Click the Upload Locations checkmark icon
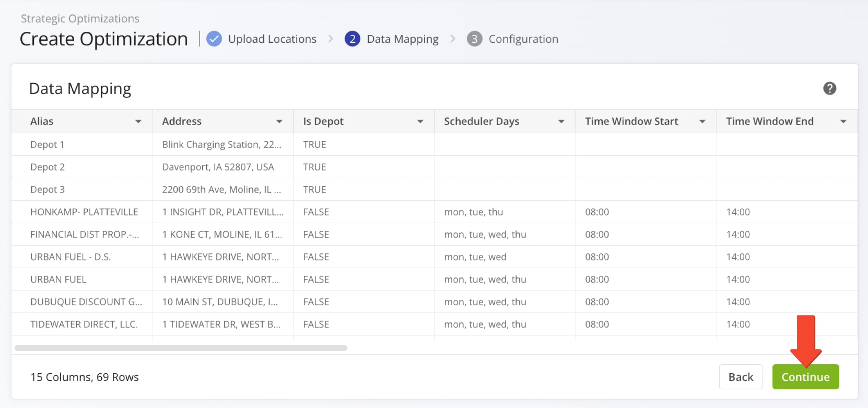This screenshot has width=868, height=408. (x=214, y=39)
